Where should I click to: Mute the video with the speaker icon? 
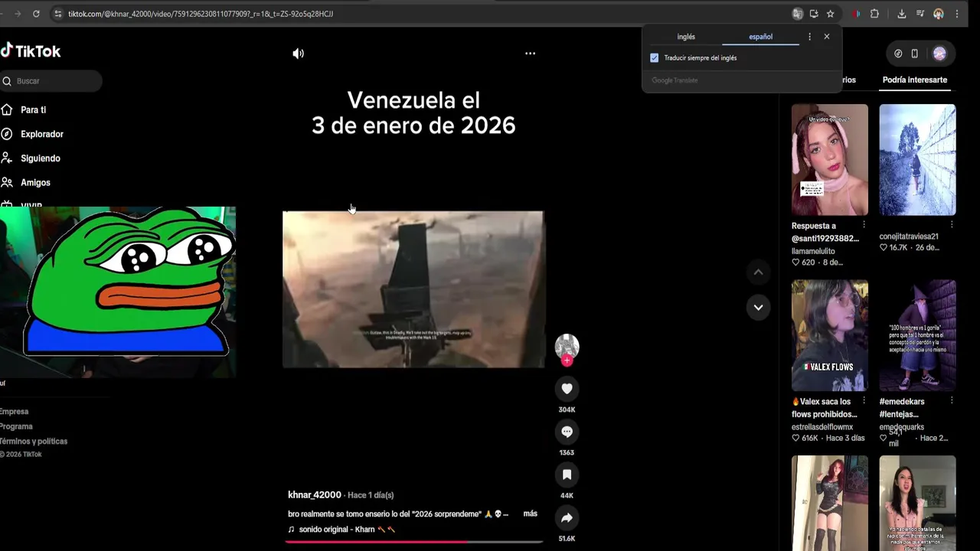298,54
